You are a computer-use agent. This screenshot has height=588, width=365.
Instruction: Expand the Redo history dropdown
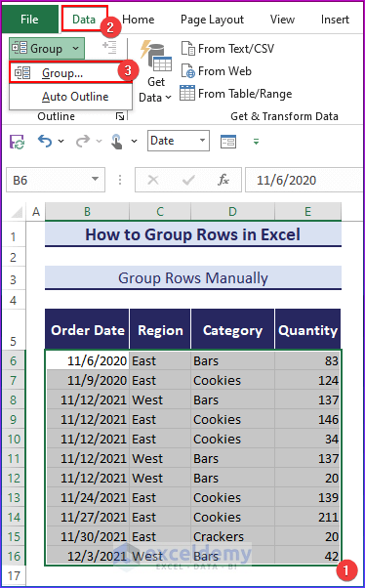click(99, 142)
